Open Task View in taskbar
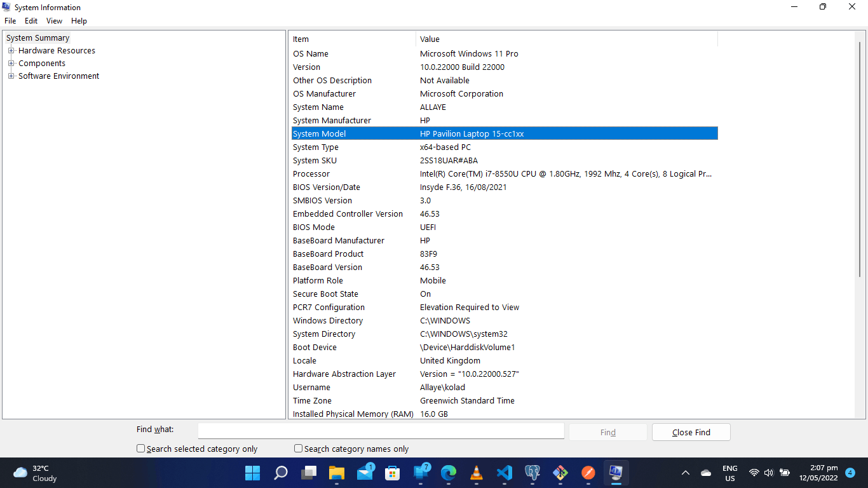 (x=309, y=473)
